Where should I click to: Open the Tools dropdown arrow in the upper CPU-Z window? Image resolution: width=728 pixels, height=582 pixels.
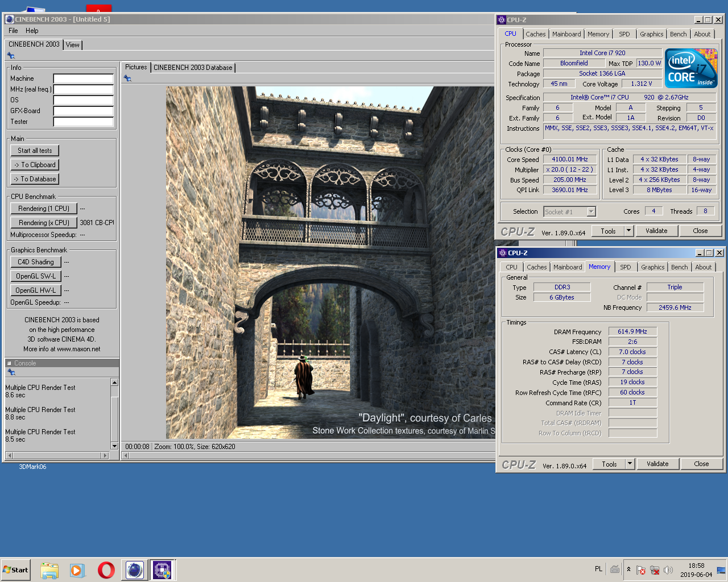click(628, 231)
